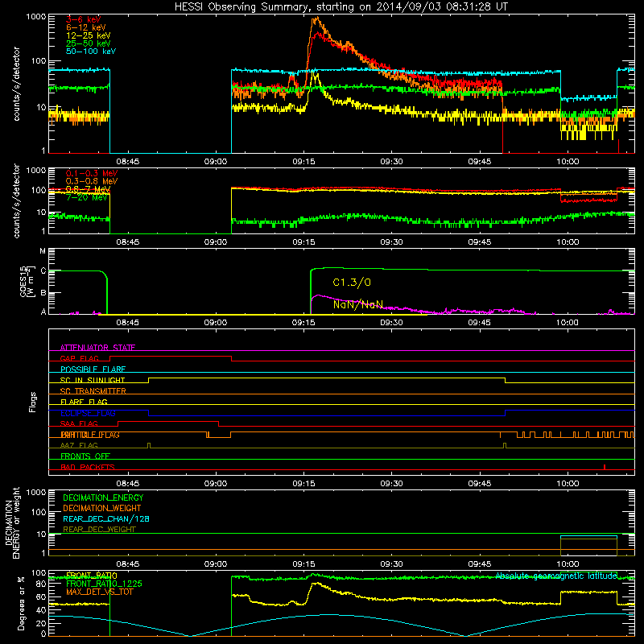Select the ATTENUATOR_STATE flag label
This screenshot has width=644, height=644.
(x=97, y=348)
